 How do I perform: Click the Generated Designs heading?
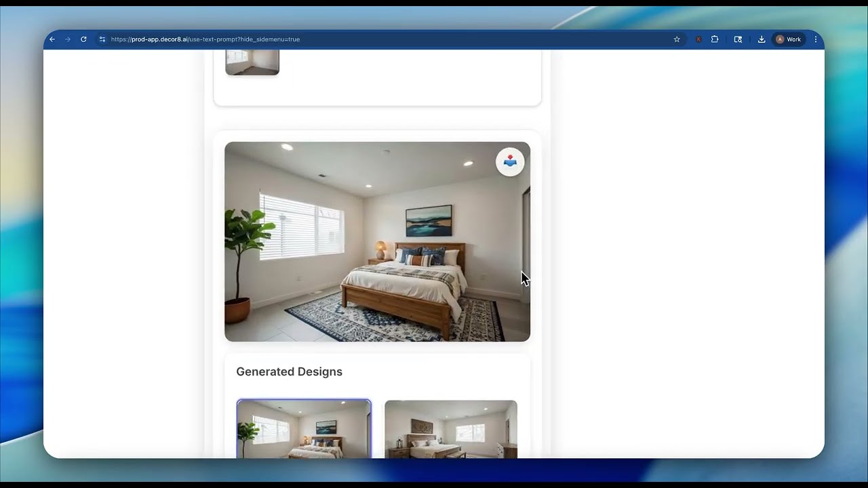(x=290, y=371)
